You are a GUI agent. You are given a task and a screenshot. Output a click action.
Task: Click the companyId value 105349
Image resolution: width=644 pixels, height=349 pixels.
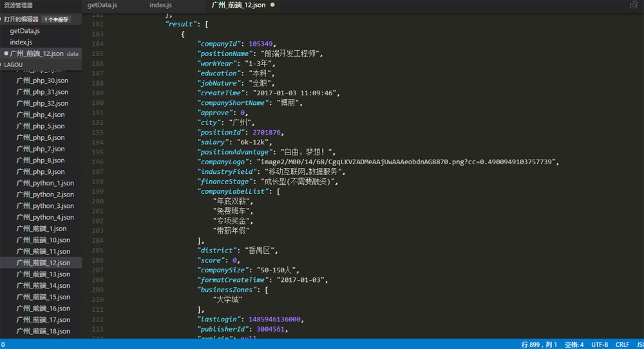260,44
